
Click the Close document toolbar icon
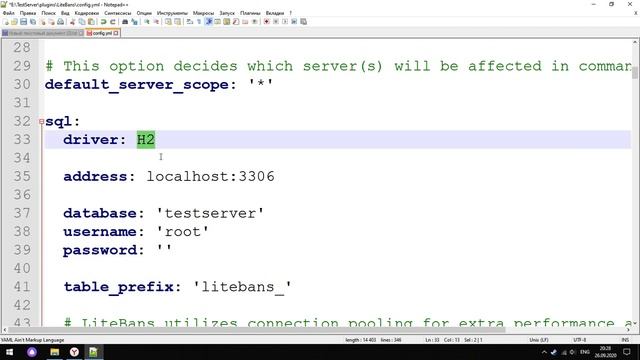pyautogui.click(x=42, y=22)
